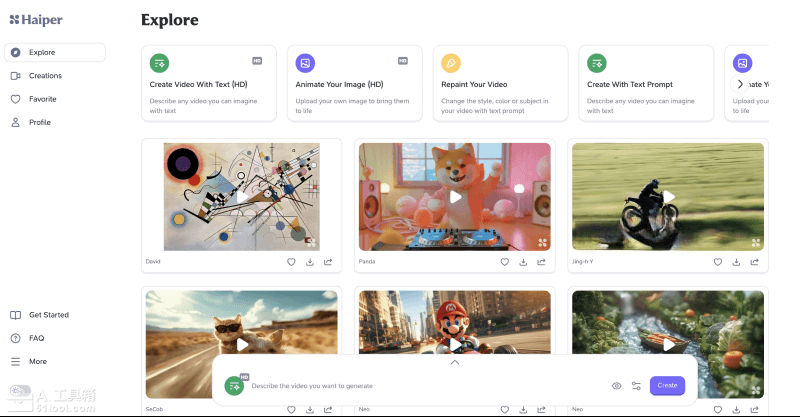Share David's abstract art video
The image size is (800, 417).
click(x=328, y=262)
